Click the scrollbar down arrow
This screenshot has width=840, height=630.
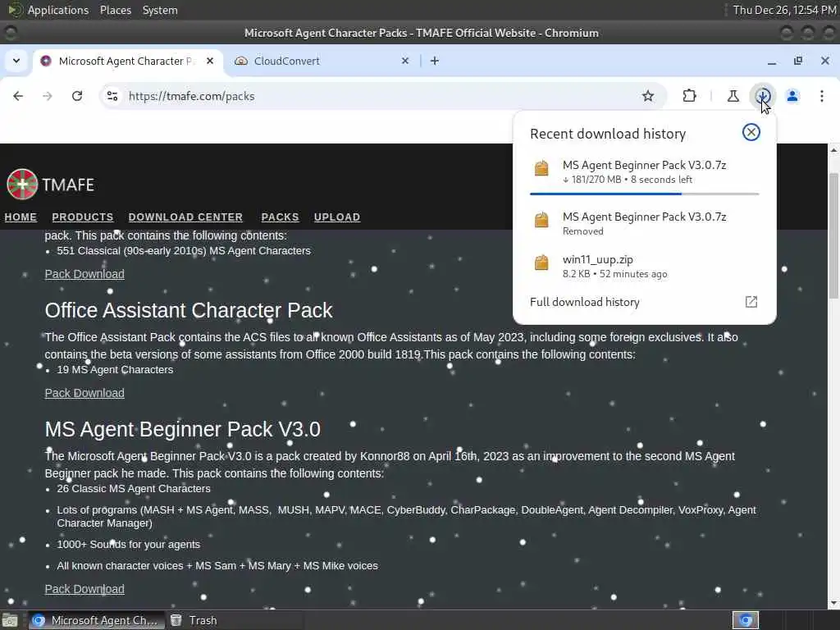click(x=833, y=603)
